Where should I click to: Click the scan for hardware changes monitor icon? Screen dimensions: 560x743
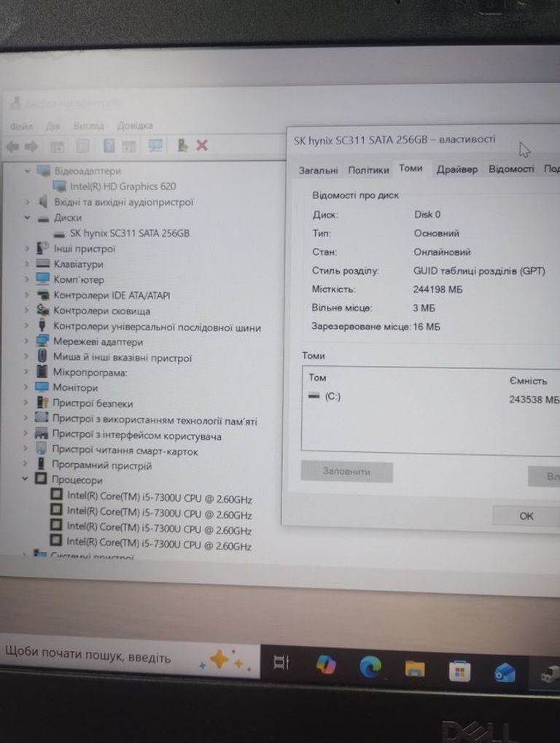[155, 146]
